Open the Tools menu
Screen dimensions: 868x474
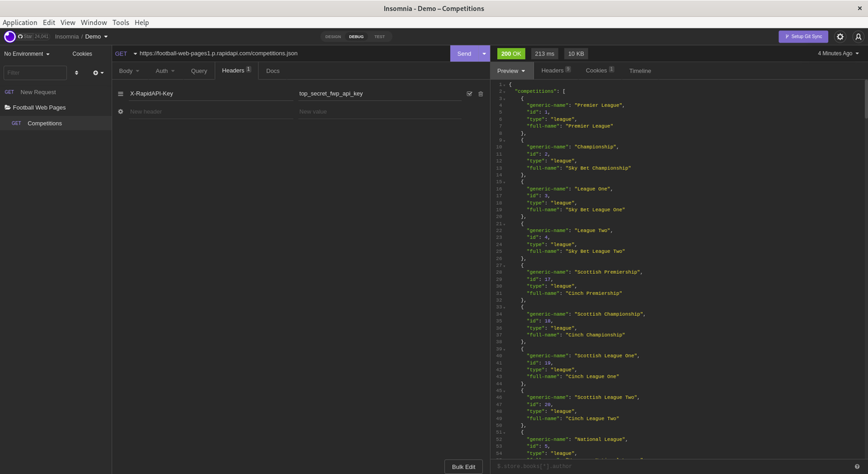(121, 22)
